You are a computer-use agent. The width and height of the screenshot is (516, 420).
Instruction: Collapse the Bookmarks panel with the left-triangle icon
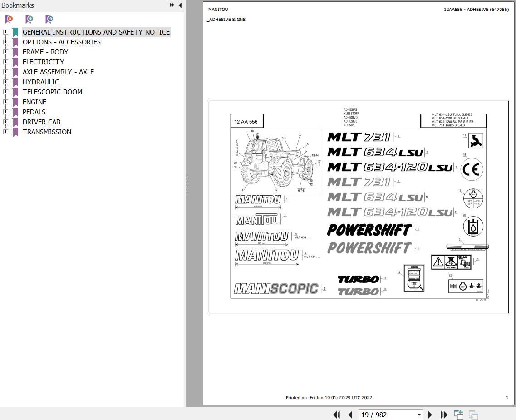(180, 5)
